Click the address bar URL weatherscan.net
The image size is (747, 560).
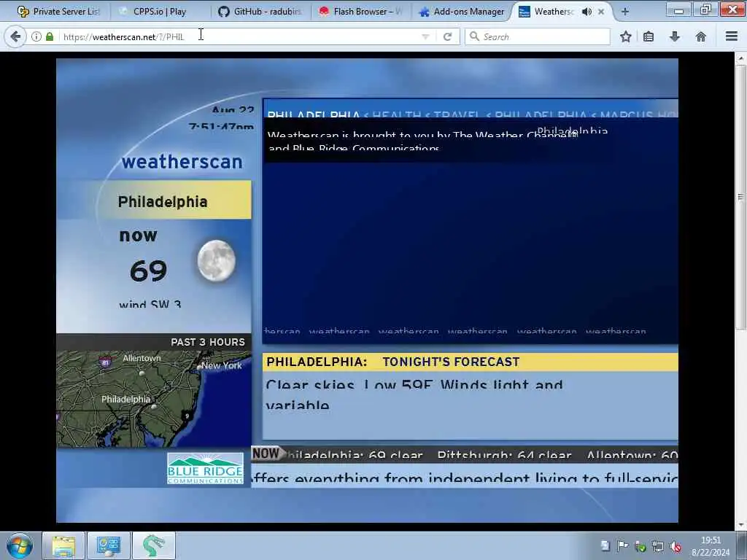[x=124, y=36]
